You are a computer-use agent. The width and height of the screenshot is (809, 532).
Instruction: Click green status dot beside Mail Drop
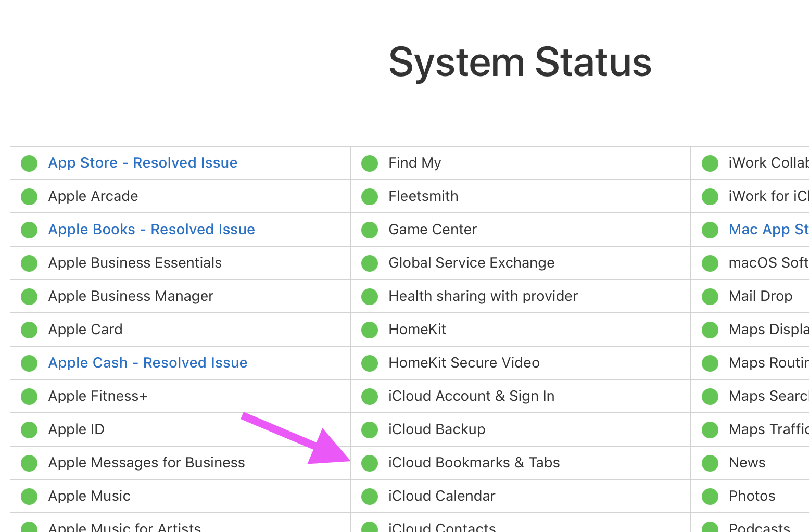(x=710, y=297)
